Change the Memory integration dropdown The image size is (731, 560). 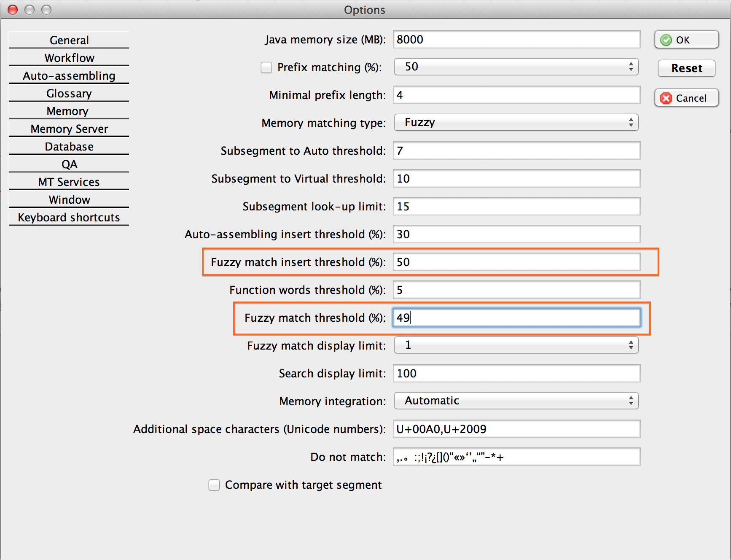[516, 401]
